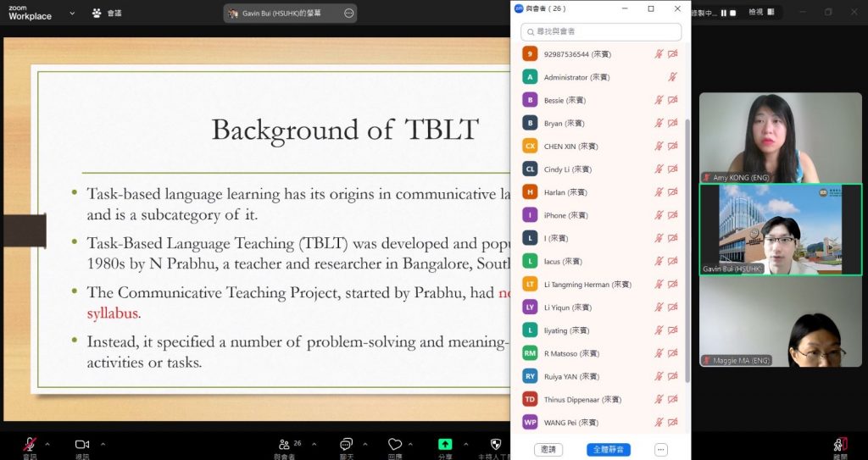Open participants panel more options ellipsis
Image resolution: width=868 pixels, height=460 pixels.
pyautogui.click(x=660, y=450)
